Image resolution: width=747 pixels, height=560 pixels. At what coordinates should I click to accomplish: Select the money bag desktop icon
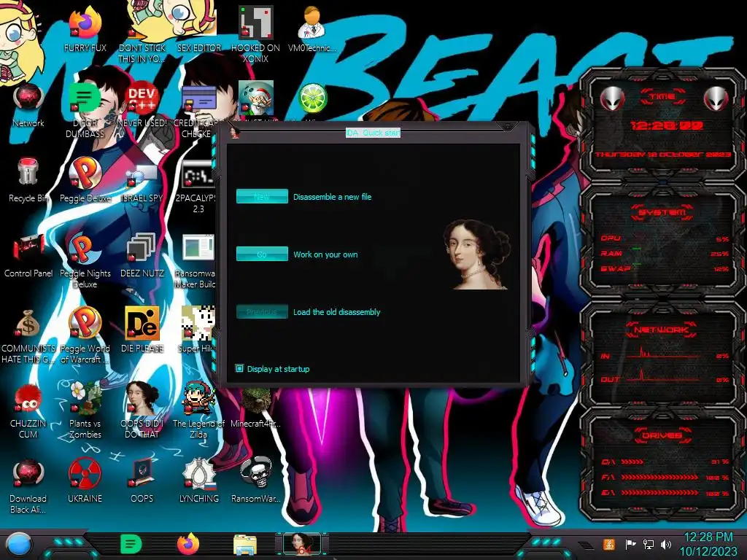point(28,336)
